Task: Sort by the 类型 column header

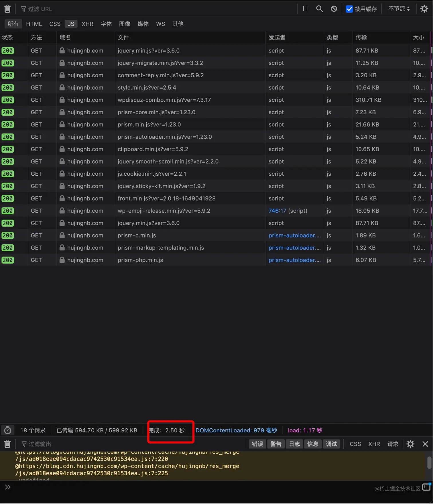Action: pos(338,38)
